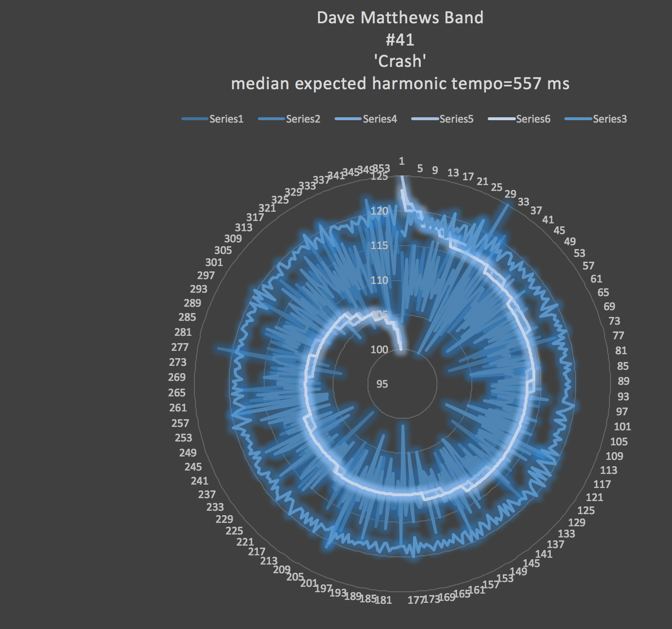Click the white Series6 legend line swatch
The width and height of the screenshot is (672, 629).
(501, 119)
